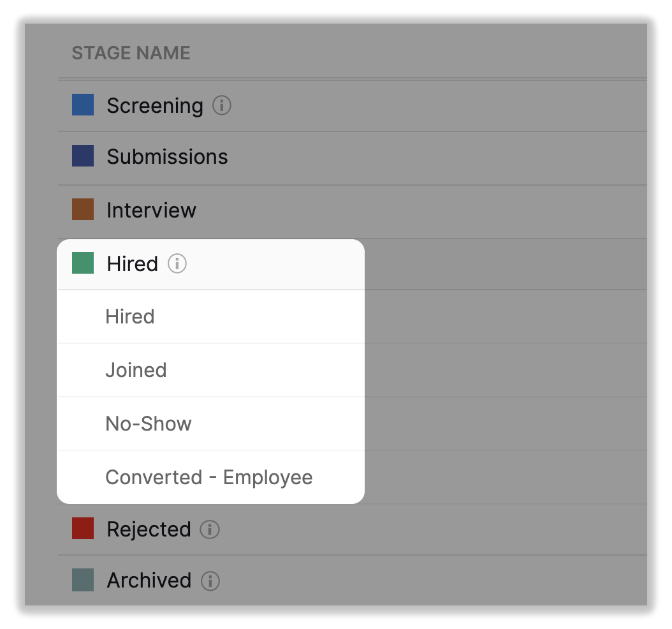Image resolution: width=672 pixels, height=629 pixels.
Task: Select the brown Interview color swatch
Action: [83, 210]
